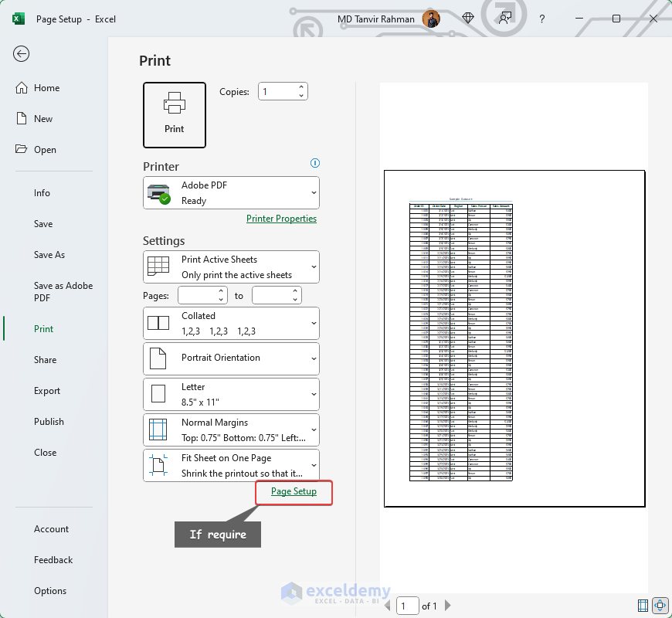The width and height of the screenshot is (672, 618).
Task: Toggle Show Margins in preview
Action: click(x=643, y=606)
